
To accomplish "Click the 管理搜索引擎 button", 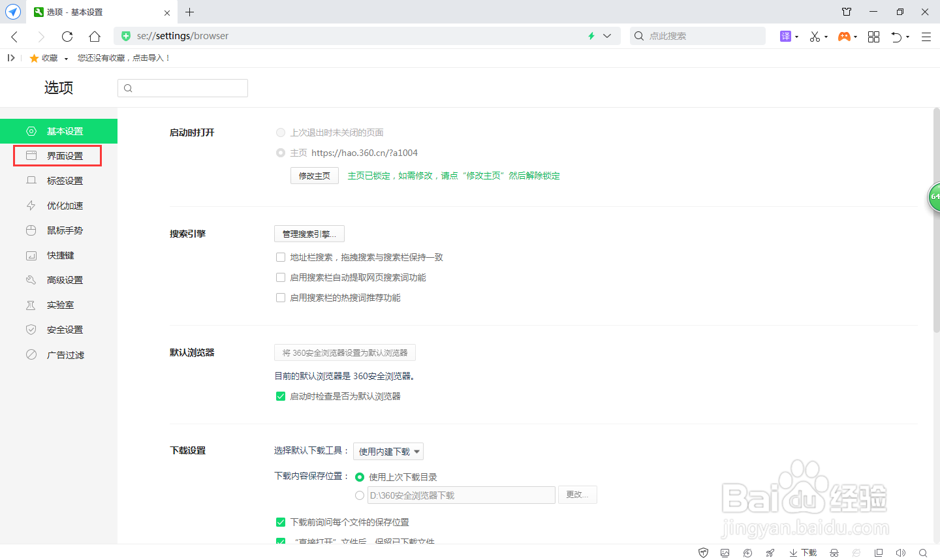I will pyautogui.click(x=309, y=234).
